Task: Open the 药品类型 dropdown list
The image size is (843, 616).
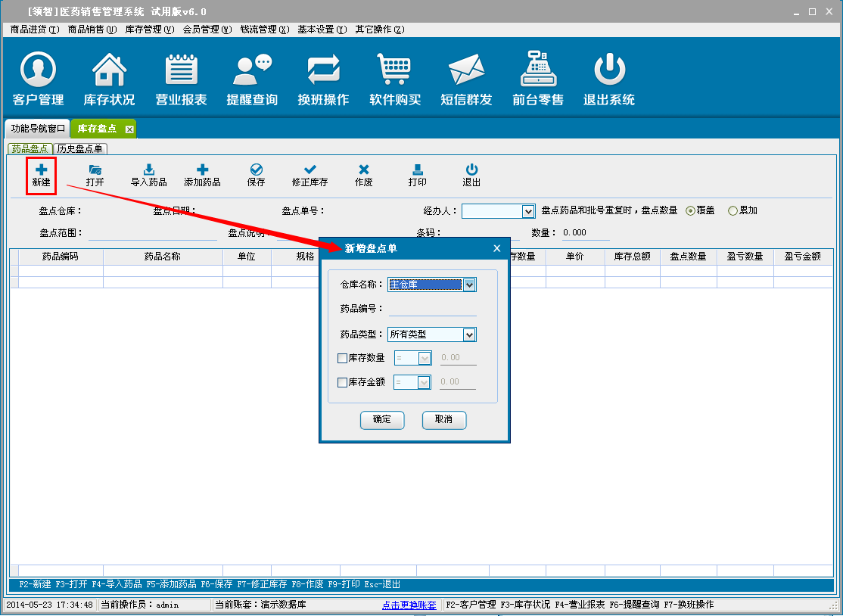Action: point(469,334)
